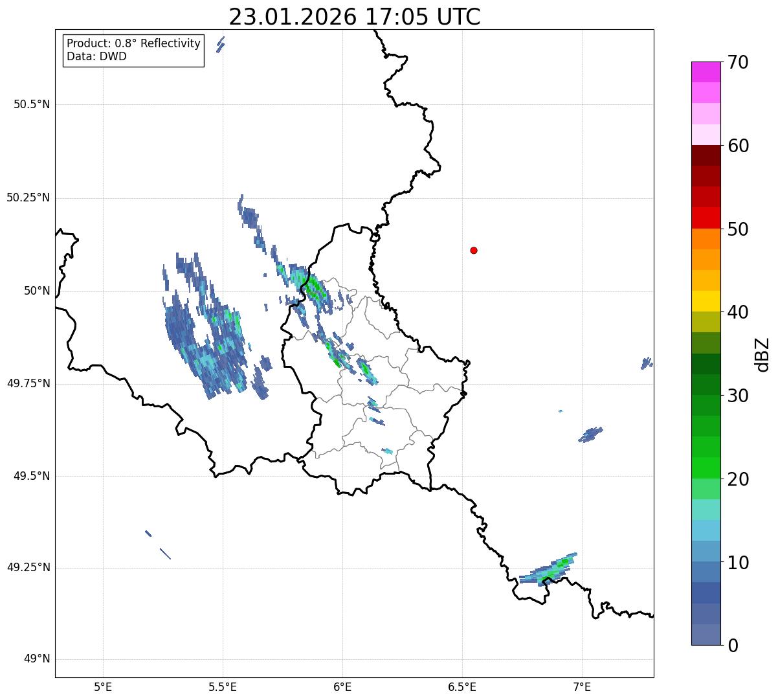The image size is (778, 700).
Task: Click the echo band near 6.9°E 49.25°N
Action: 548,570
